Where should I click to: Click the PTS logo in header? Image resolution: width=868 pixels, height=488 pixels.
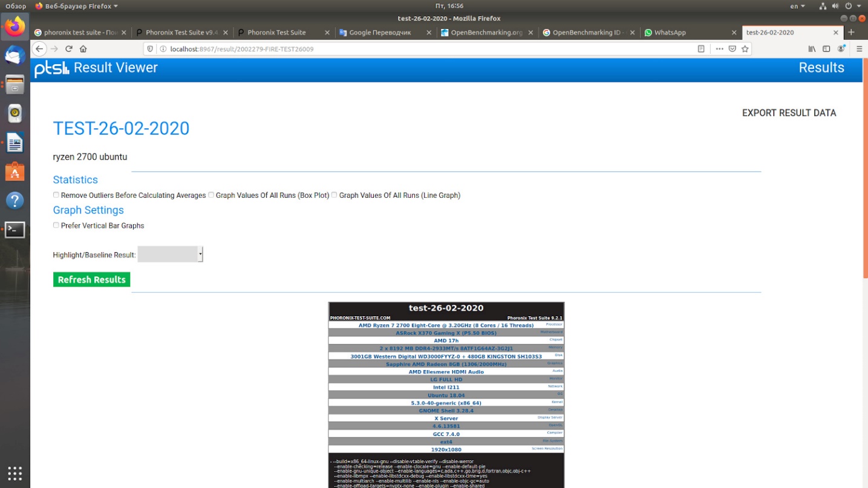click(x=51, y=69)
